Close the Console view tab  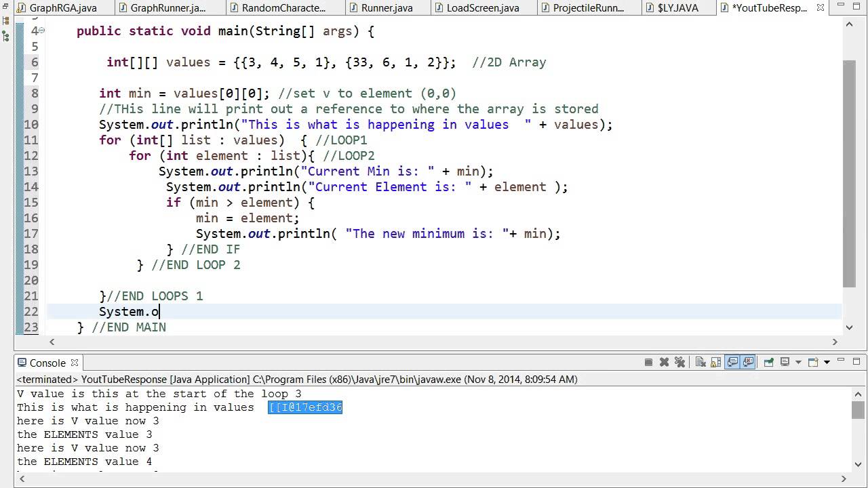pyautogui.click(x=75, y=363)
